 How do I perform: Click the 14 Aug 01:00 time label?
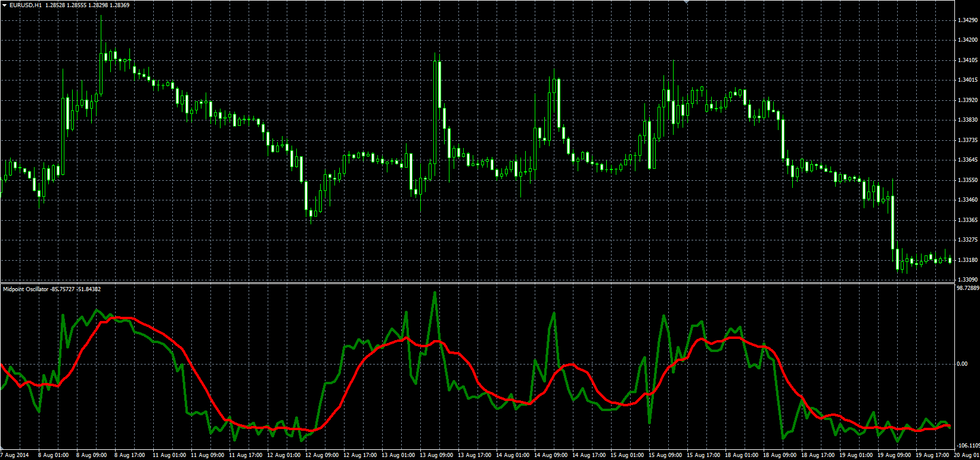point(513,455)
